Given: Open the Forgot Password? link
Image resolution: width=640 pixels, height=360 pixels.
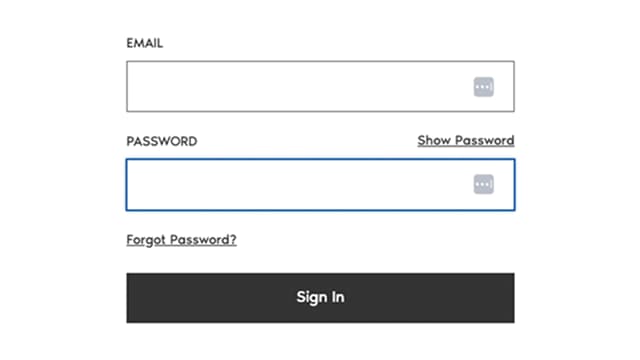Looking at the screenshot, I should tap(181, 240).
